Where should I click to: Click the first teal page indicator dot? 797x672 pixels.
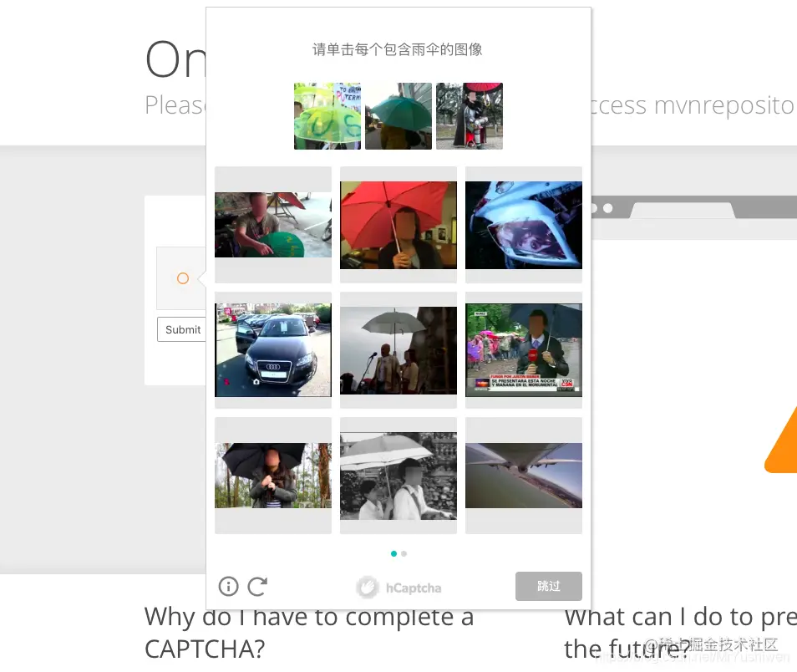pos(393,553)
